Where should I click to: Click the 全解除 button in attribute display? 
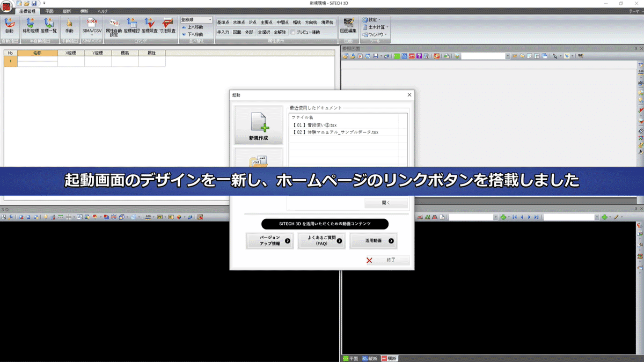280,32
